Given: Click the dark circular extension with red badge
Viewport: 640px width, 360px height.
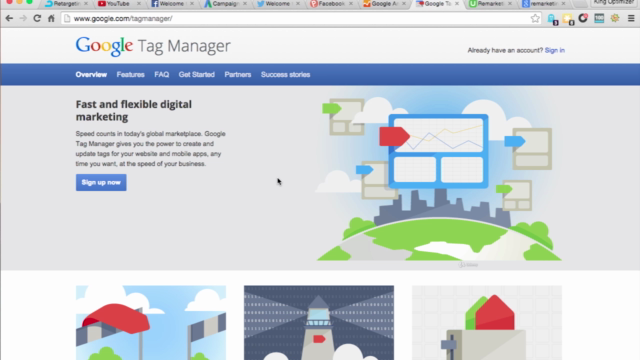Looking at the screenshot, I should pyautogui.click(x=583, y=18).
